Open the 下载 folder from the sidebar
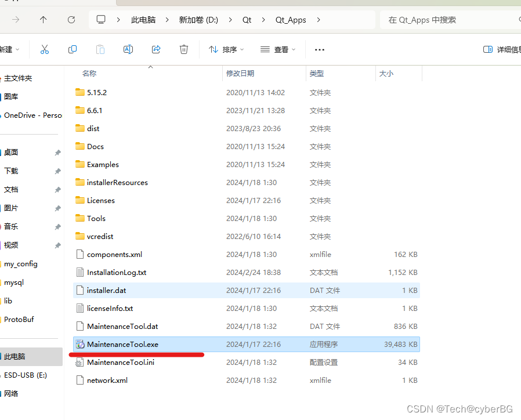This screenshot has width=521, height=420. [13, 171]
